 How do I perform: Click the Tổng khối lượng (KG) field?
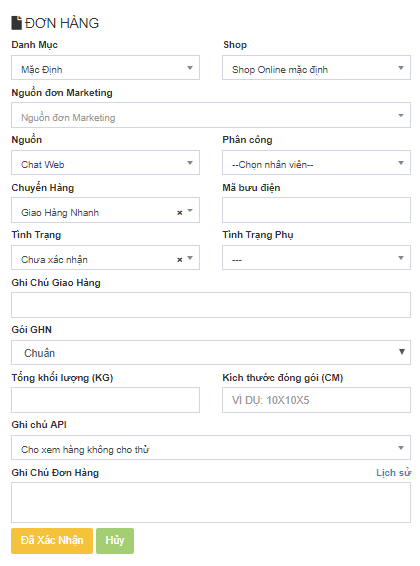pyautogui.click(x=105, y=400)
